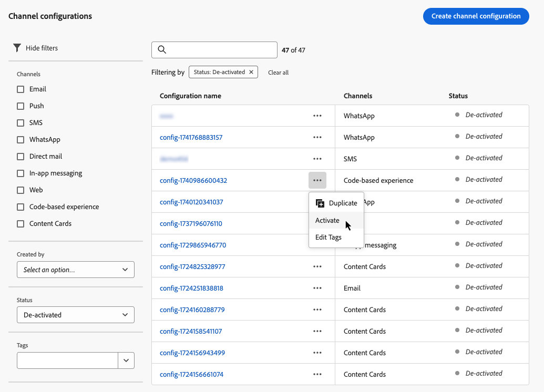
Task: Choose Edit Tags in the menu
Action: tap(329, 237)
